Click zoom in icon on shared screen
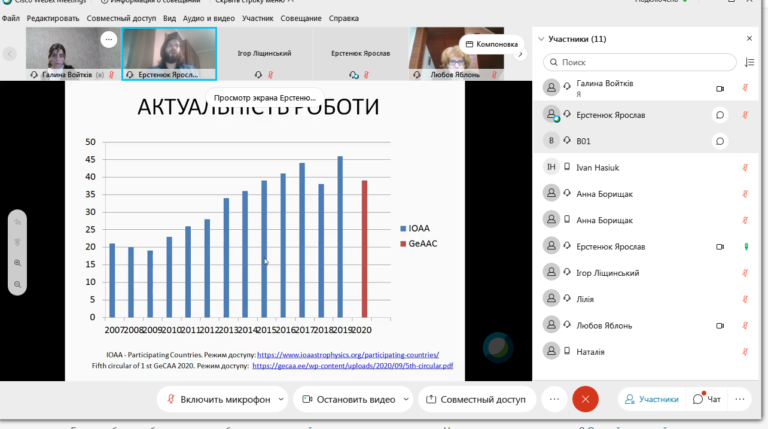 pos(18,263)
